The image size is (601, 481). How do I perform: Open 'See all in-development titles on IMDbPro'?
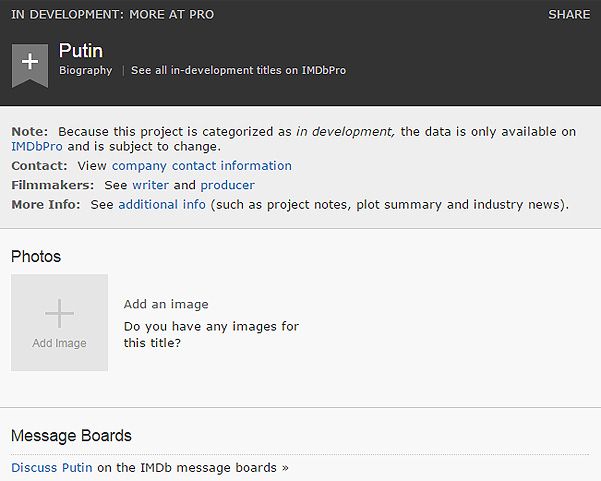click(238, 71)
